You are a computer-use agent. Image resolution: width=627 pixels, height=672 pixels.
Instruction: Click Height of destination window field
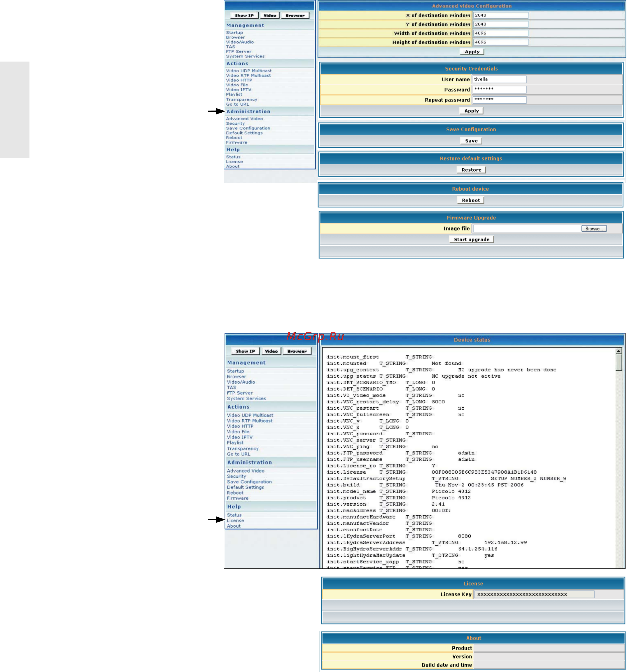click(x=500, y=42)
